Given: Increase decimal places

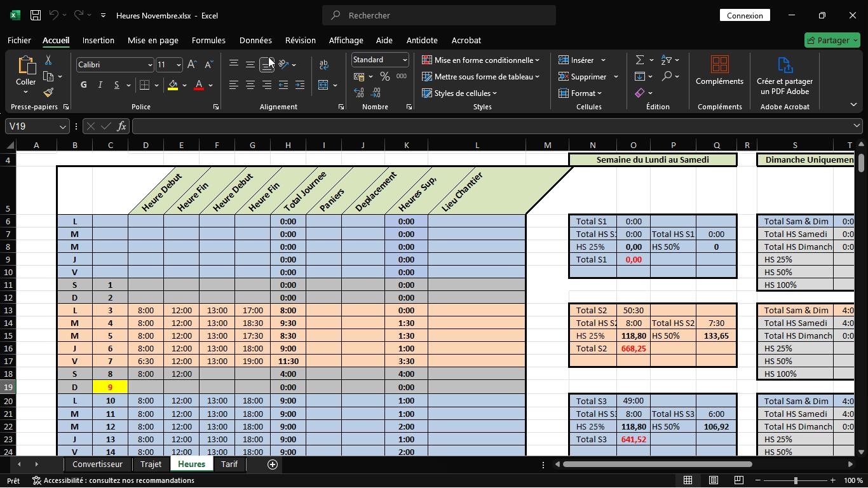Looking at the screenshot, I should pyautogui.click(x=360, y=91).
